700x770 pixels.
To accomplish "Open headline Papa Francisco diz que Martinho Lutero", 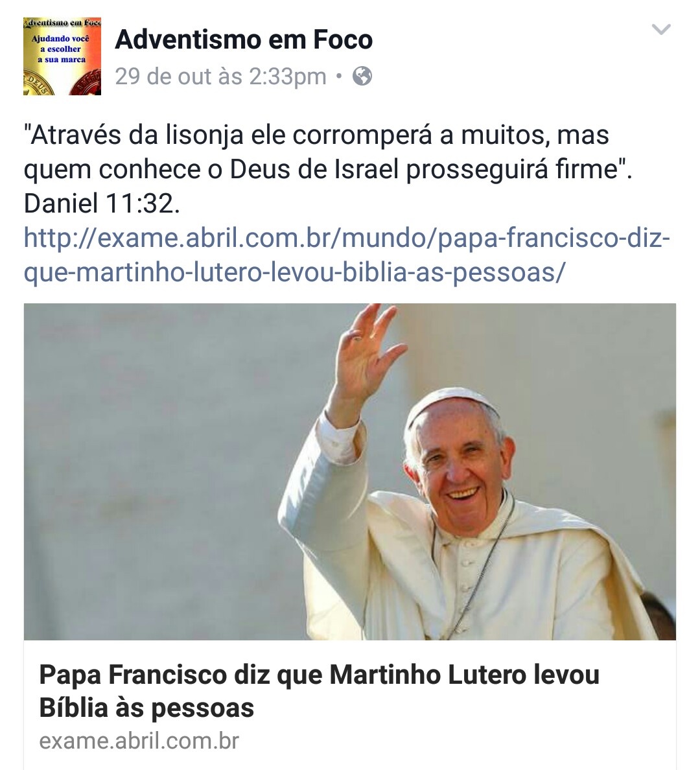I will tap(320, 674).
